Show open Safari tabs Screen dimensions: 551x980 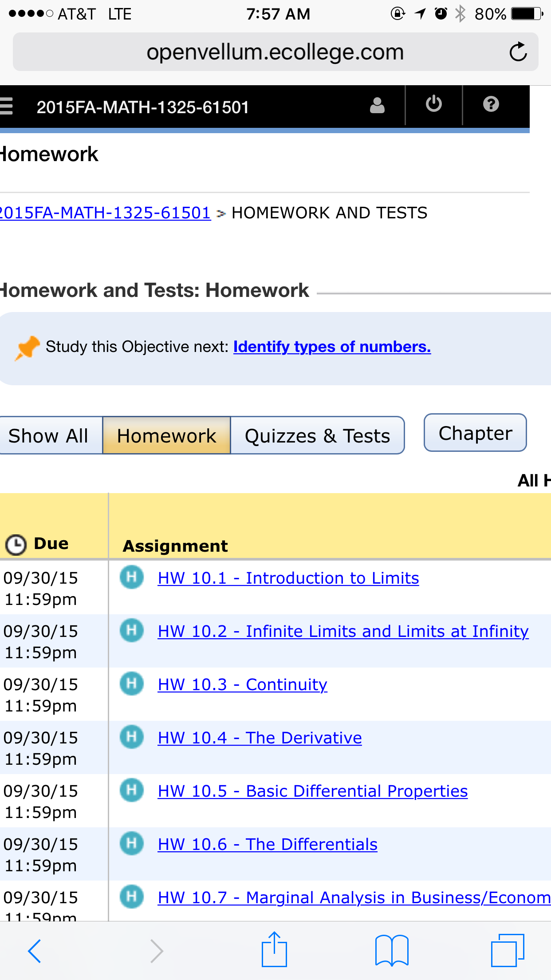coord(508,950)
